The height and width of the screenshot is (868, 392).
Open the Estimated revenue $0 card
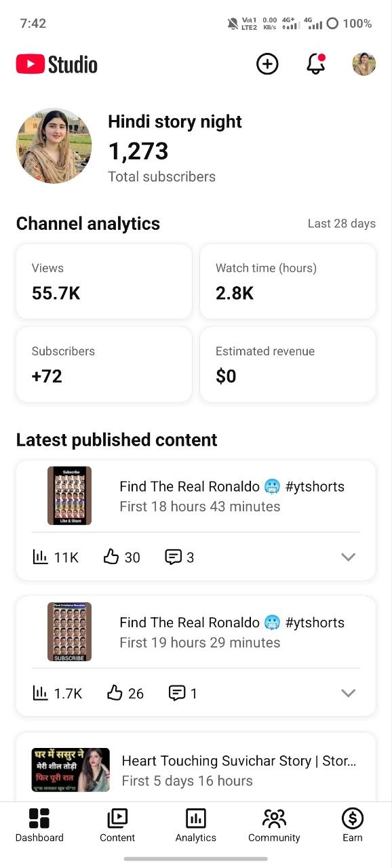(x=288, y=365)
